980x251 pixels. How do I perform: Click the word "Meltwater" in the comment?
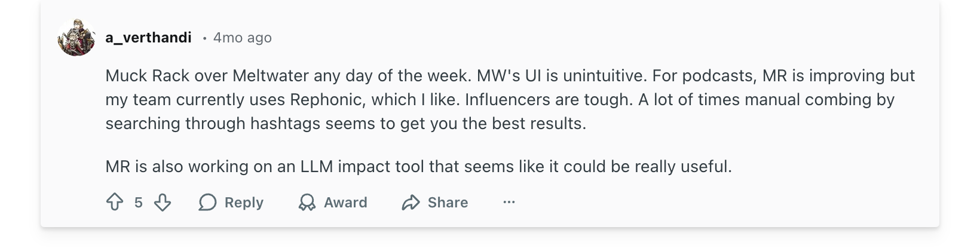point(262,76)
